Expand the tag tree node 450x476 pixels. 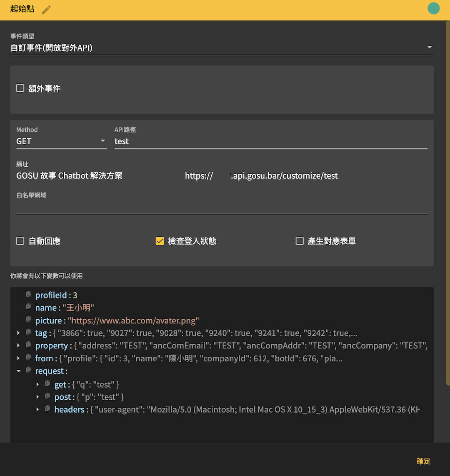coord(18,333)
